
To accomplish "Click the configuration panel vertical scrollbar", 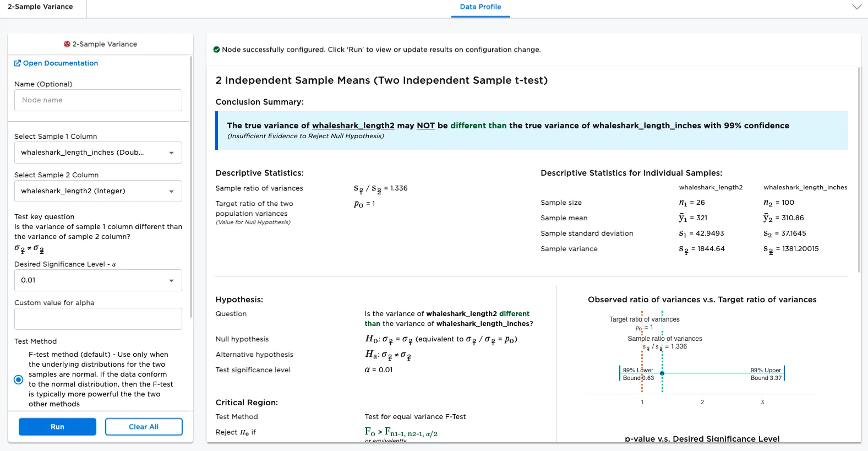I will point(191,187).
